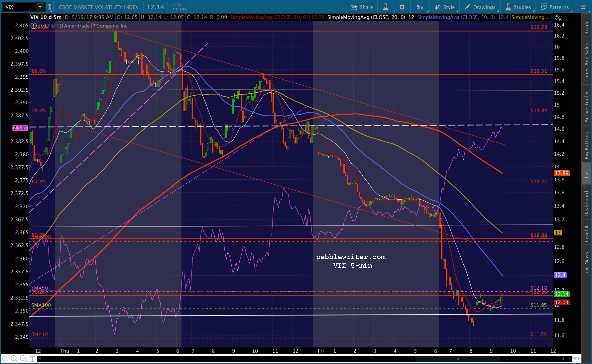
Task: Click the horizontal chart scrollbar thumb
Action: point(458,359)
